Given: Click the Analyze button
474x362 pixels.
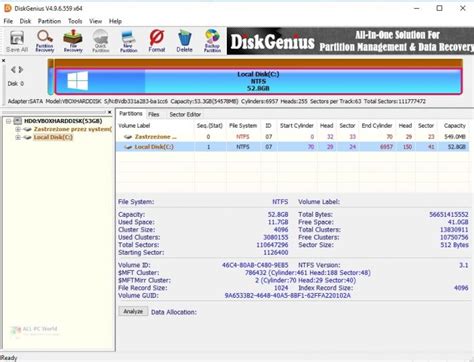Looking at the screenshot, I should point(133,311).
